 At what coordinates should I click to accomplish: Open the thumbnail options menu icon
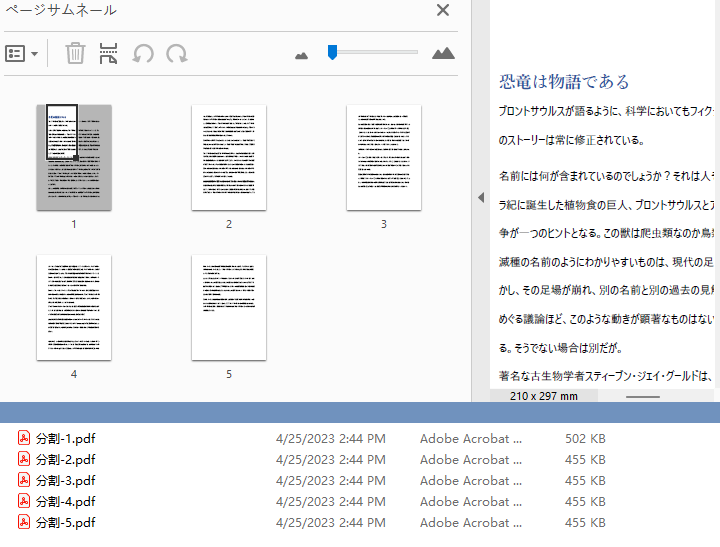15,54
